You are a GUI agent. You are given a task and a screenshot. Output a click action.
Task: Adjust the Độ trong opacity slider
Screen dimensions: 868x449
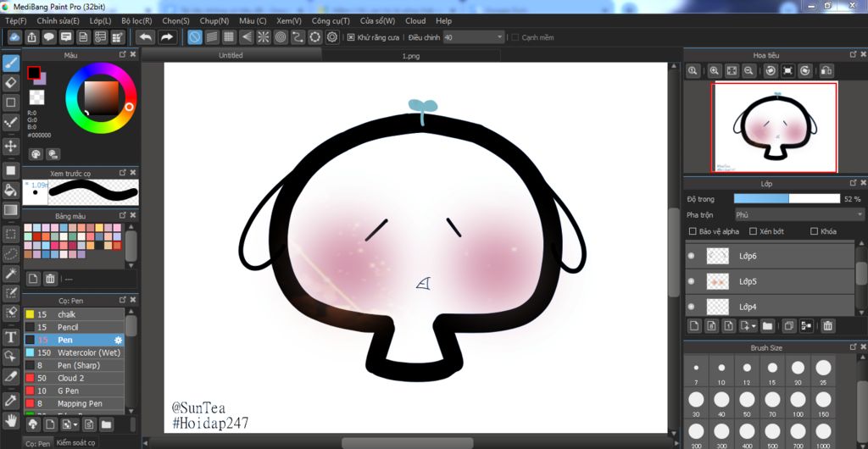pyautogui.click(x=787, y=198)
